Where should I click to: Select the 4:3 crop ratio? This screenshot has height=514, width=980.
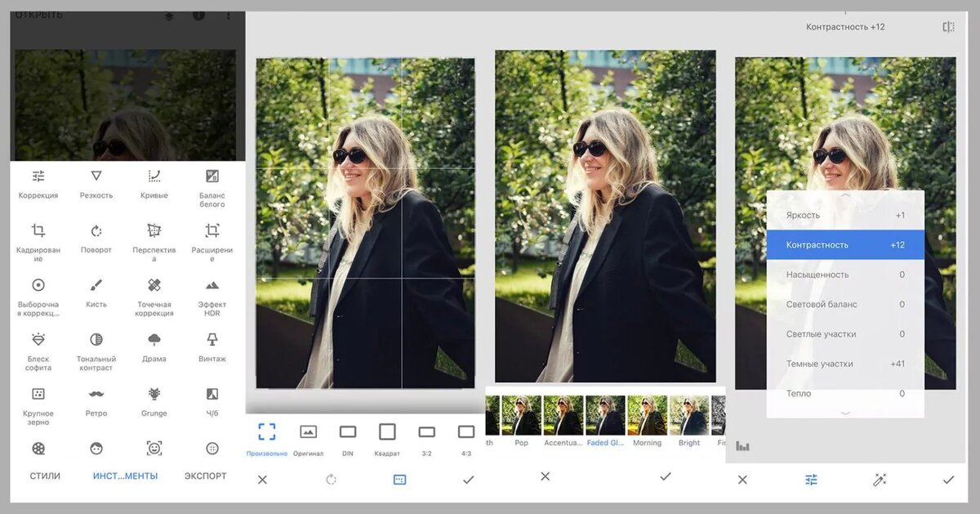465,440
